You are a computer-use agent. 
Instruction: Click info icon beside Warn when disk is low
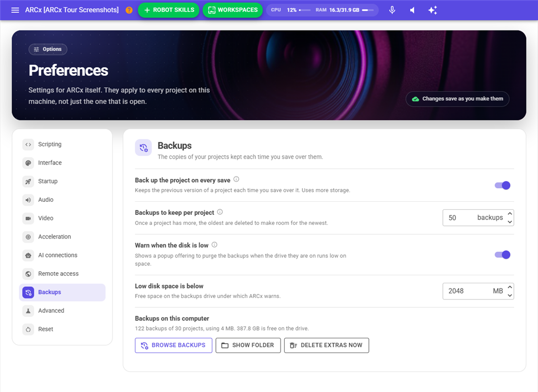pyautogui.click(x=214, y=245)
